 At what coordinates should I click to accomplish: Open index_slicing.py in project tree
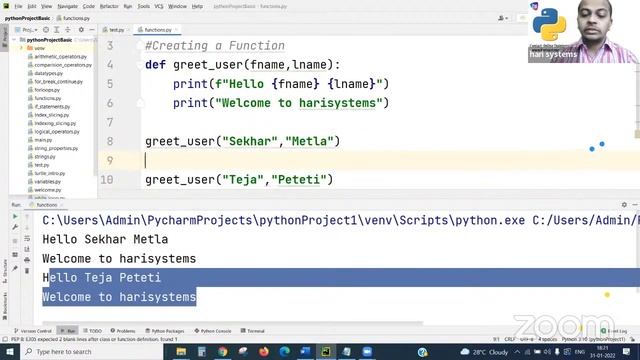[51, 115]
